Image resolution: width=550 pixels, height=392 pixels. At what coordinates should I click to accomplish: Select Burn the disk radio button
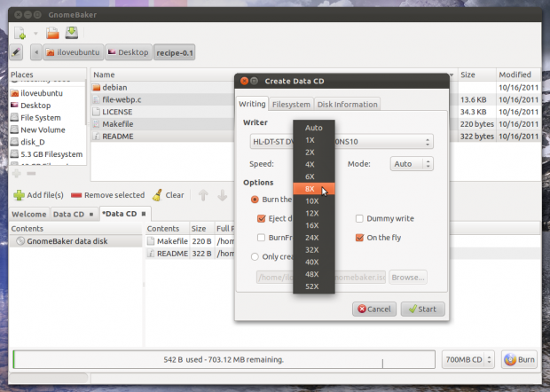click(x=255, y=200)
